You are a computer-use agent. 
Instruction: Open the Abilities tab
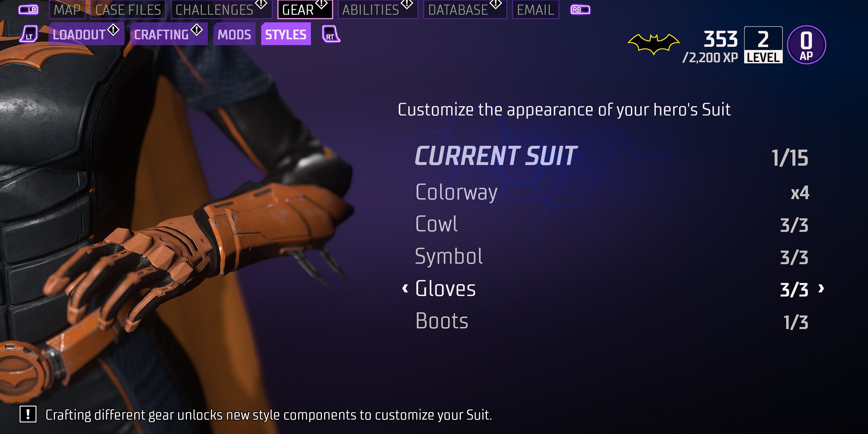[x=378, y=10]
